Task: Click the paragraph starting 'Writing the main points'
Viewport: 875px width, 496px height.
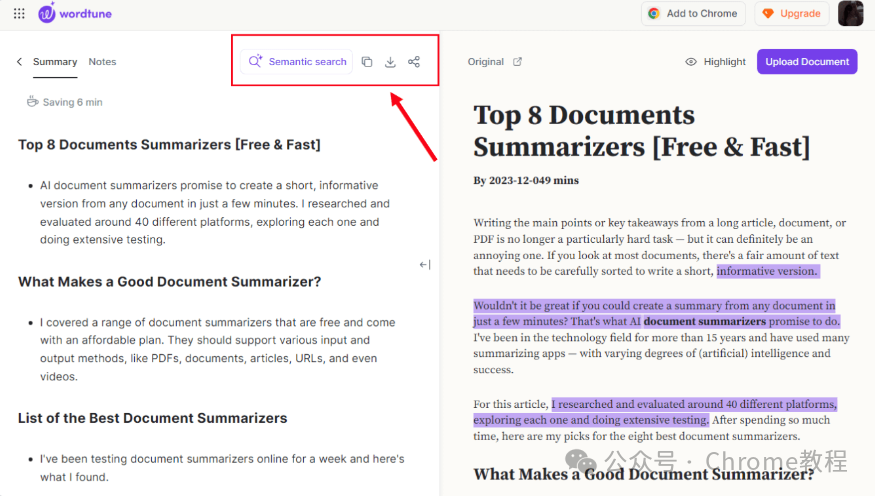Action: point(660,247)
